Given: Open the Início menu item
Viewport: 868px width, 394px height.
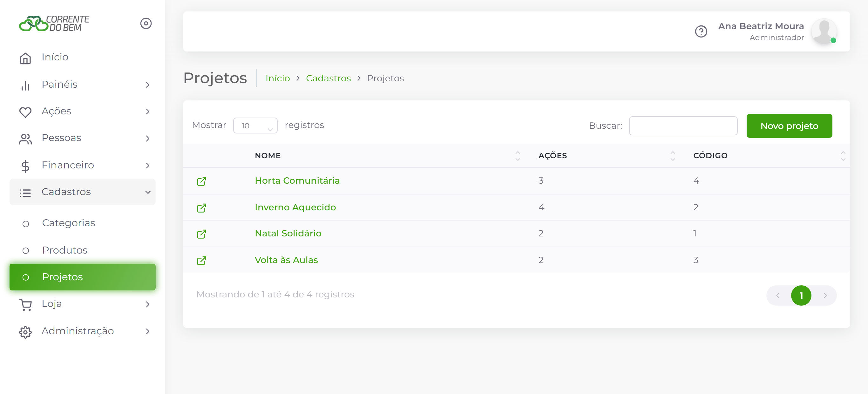Looking at the screenshot, I should pyautogui.click(x=83, y=57).
